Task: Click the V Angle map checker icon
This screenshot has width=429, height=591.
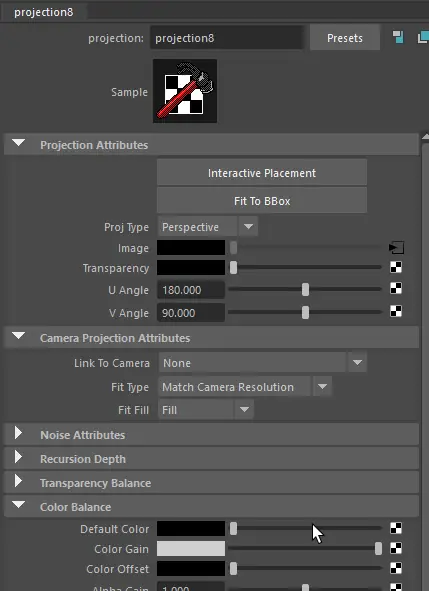Action: point(396,311)
